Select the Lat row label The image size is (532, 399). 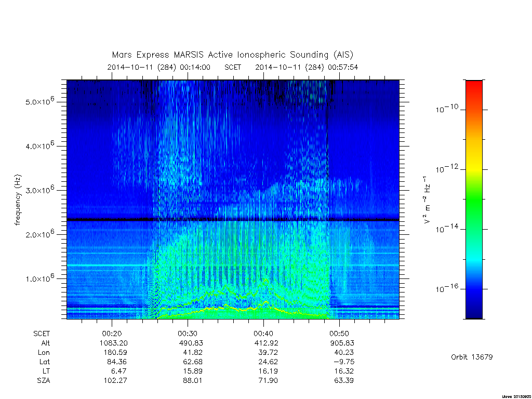pyautogui.click(x=45, y=362)
